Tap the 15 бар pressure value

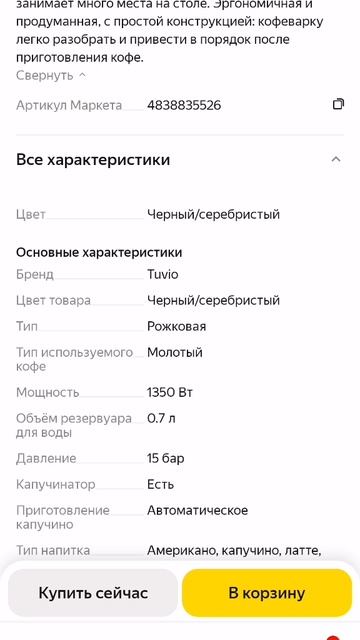pyautogui.click(x=166, y=458)
